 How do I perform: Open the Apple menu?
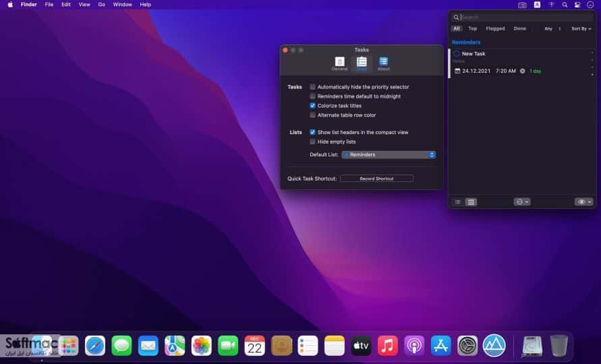(x=10, y=5)
